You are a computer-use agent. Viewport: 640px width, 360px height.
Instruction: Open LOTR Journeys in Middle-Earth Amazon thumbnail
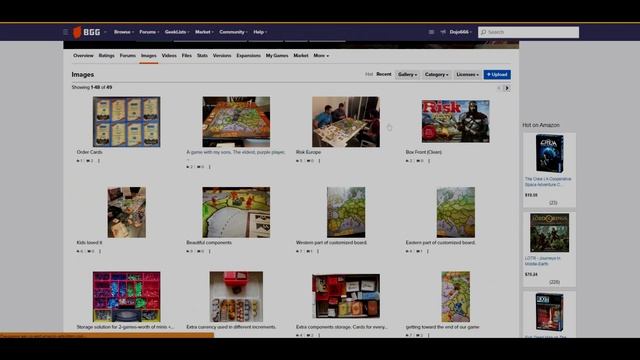pos(549,233)
